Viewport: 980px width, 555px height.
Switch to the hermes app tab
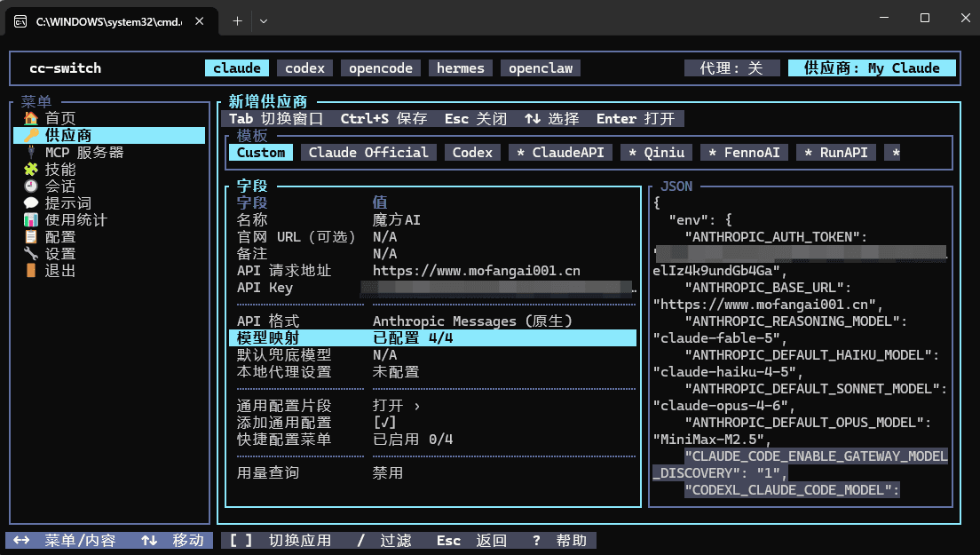tap(461, 68)
